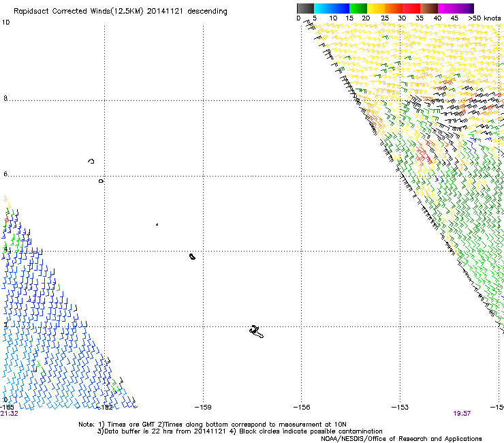Click the brown 35-40 knots legend swatch
The height and width of the screenshot is (443, 504).
pyautogui.click(x=429, y=8)
